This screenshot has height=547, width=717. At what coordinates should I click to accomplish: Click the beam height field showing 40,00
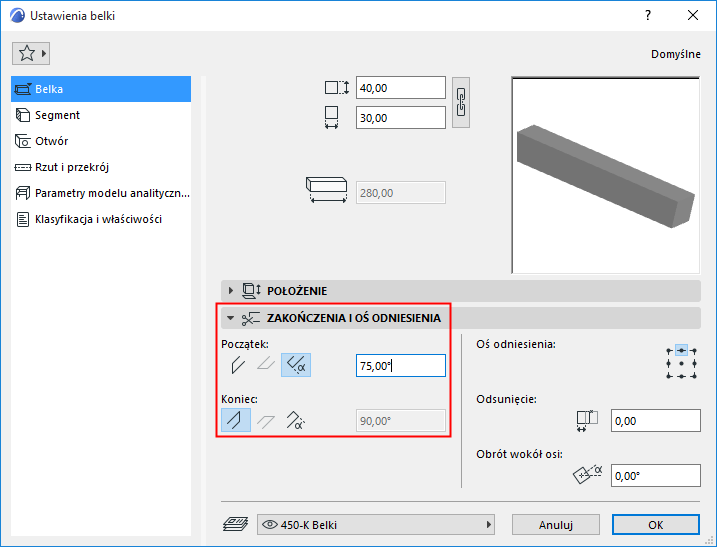tap(401, 88)
